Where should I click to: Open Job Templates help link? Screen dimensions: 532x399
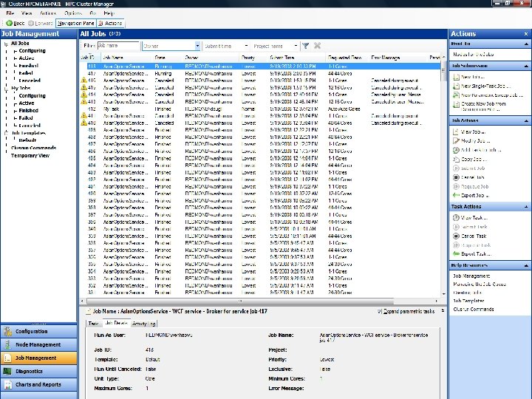point(468,301)
